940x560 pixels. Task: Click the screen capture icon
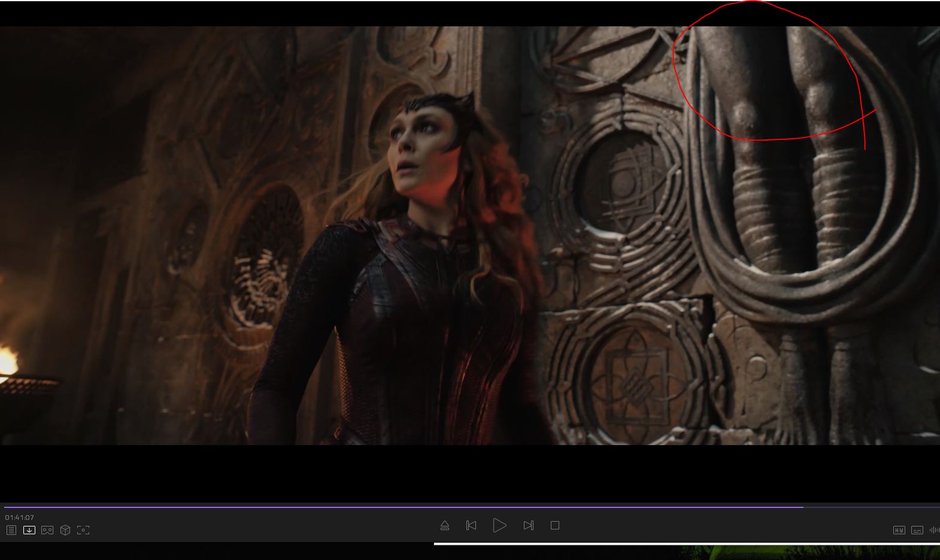coord(83,530)
